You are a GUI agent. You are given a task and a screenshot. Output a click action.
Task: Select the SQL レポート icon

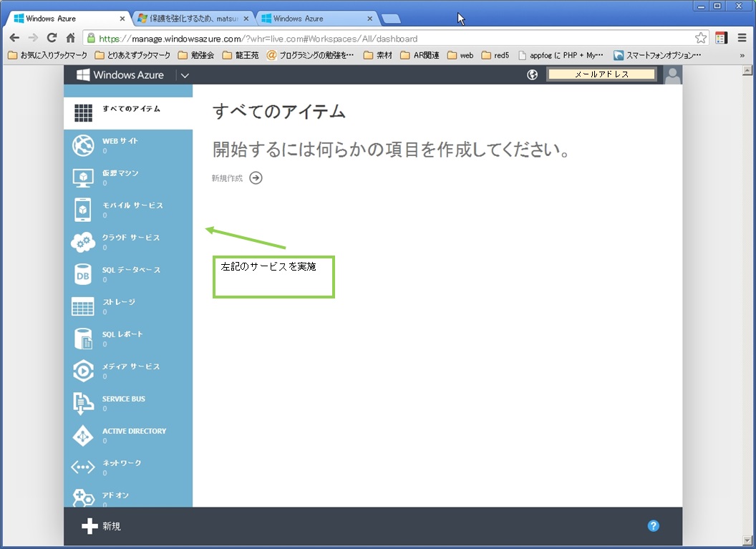(83, 339)
